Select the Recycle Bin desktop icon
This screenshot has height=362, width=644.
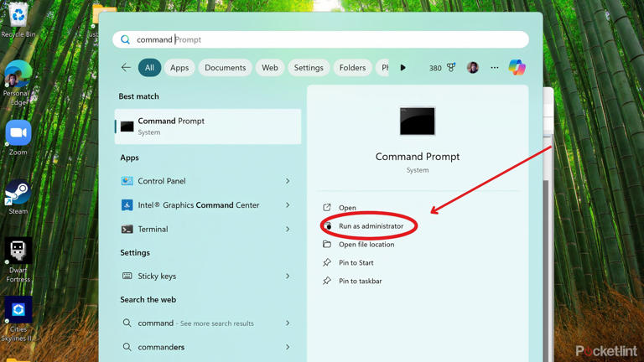pos(18,20)
